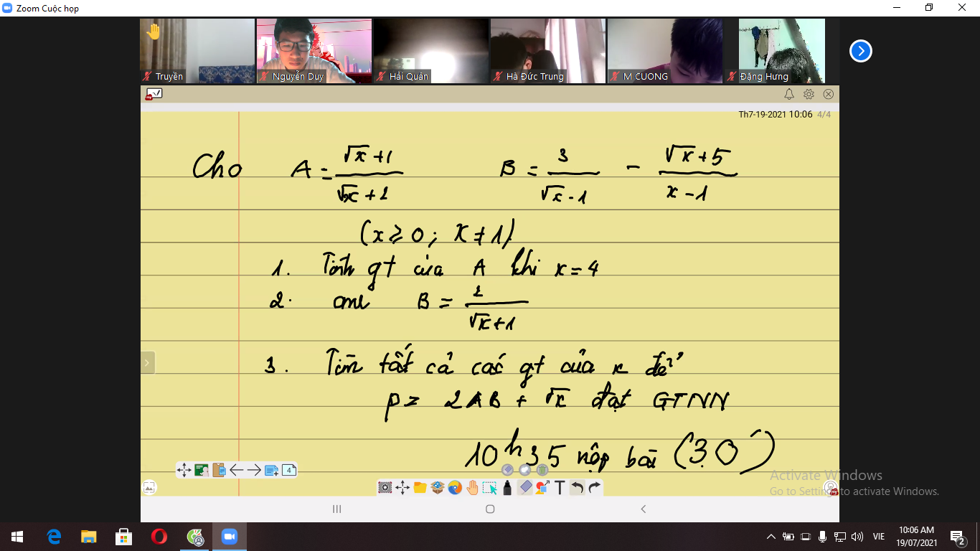The image size is (980, 551).
Task: Click the clipboard paste page icon
Action: coord(219,471)
